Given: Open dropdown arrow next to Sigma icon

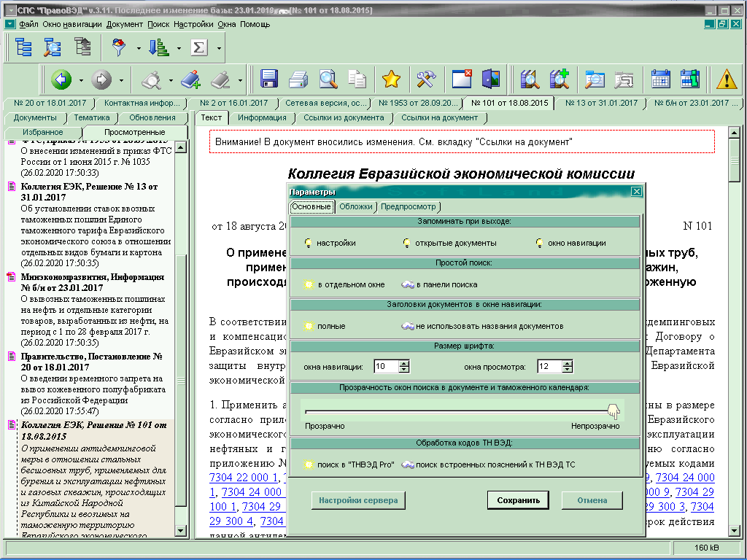Looking at the screenshot, I should (219, 48).
